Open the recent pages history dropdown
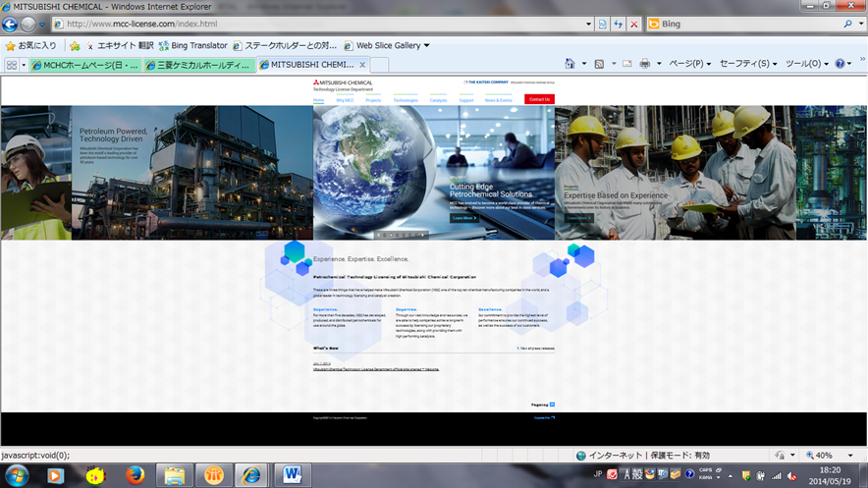This screenshot has height=488, width=868. click(x=42, y=24)
